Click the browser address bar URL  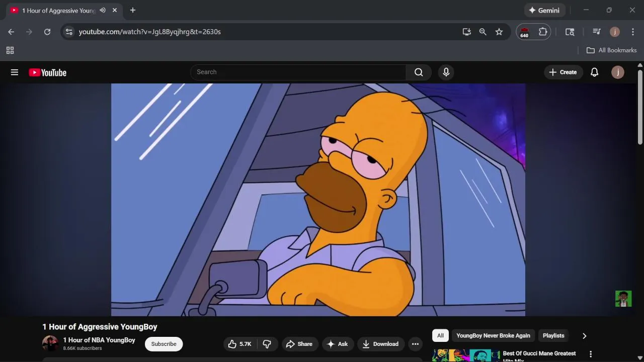click(x=149, y=32)
